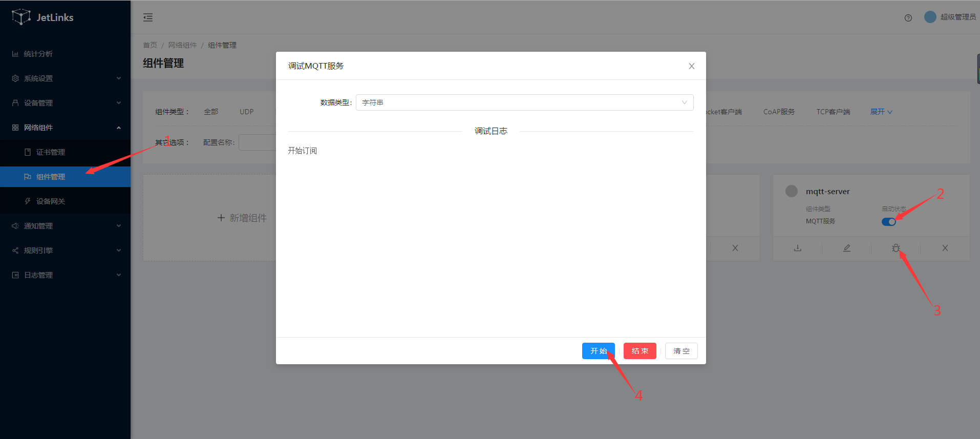The height and width of the screenshot is (439, 980).
Task: Click 开始 button in dialog
Action: coord(599,351)
